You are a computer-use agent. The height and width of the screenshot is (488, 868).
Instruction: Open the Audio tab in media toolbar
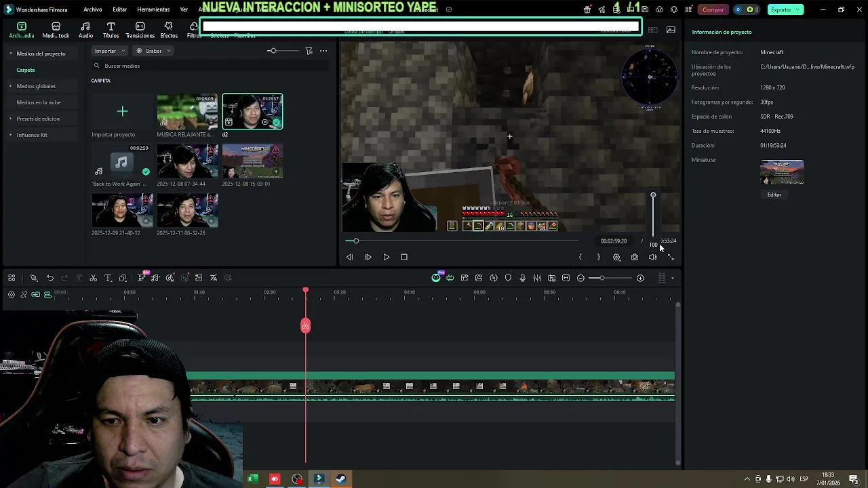pos(85,30)
